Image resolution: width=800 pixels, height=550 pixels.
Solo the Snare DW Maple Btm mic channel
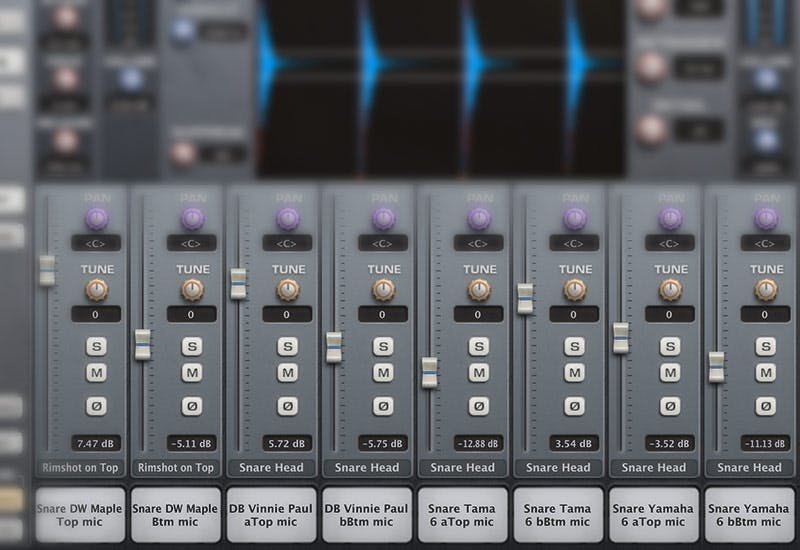[x=192, y=346]
